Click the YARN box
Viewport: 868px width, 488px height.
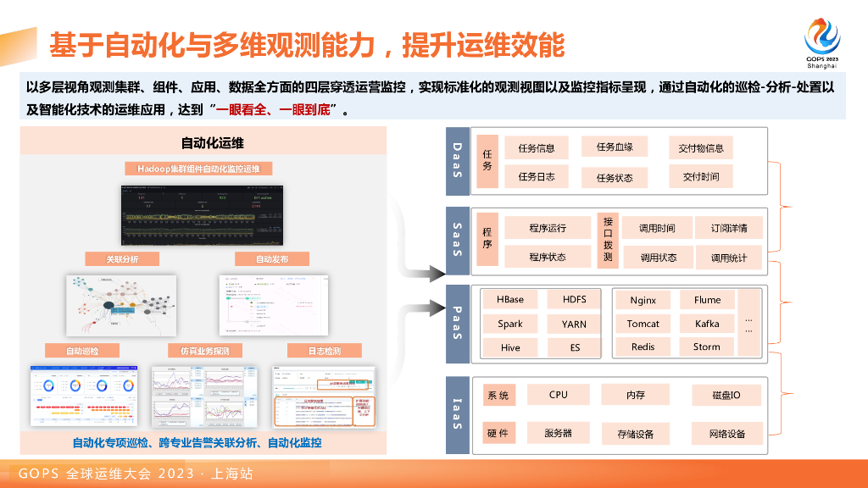(574, 324)
